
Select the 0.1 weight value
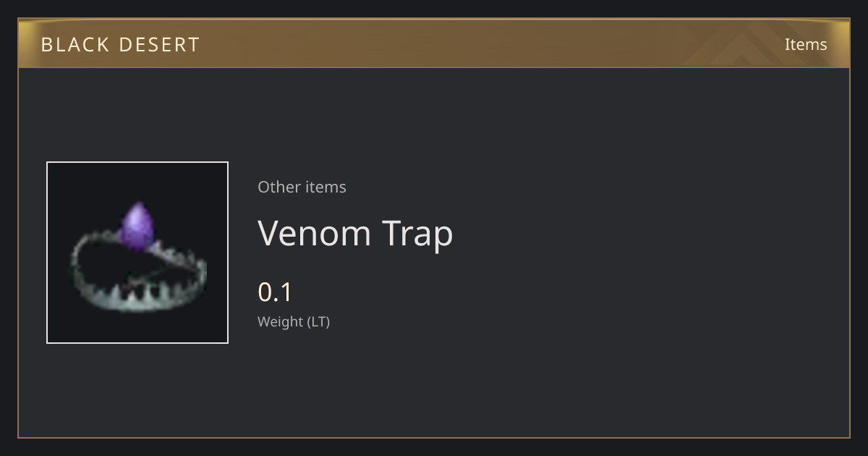coord(275,292)
